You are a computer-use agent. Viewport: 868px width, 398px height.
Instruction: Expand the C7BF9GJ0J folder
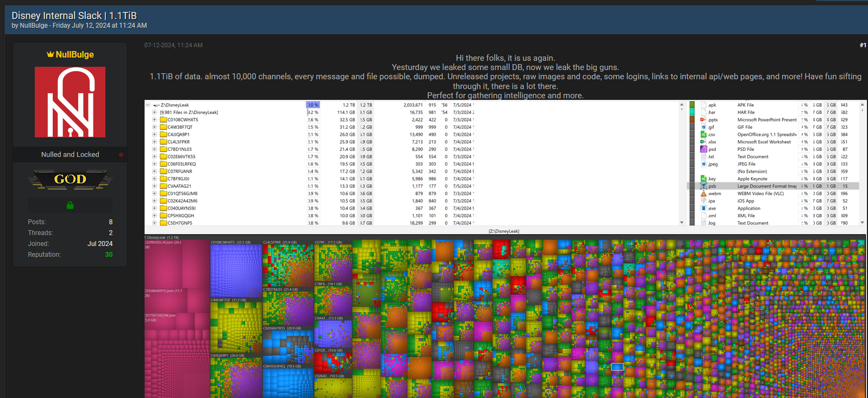point(154,179)
